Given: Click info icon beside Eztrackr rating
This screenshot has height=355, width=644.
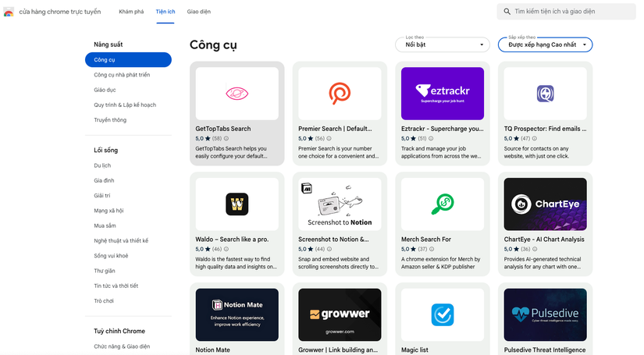Looking at the screenshot, I should click(431, 139).
